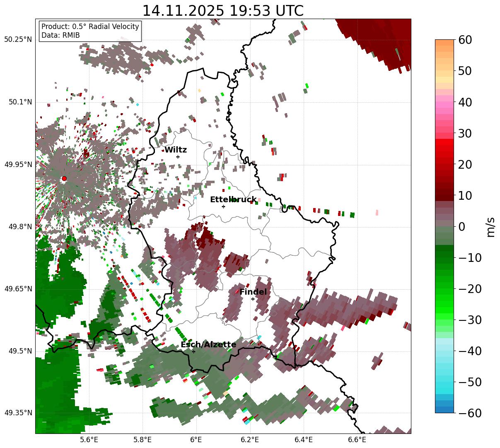Image resolution: width=500 pixels, height=448 pixels.
Task: Click the 6.2°E longitude tick label
Action: click(250, 440)
